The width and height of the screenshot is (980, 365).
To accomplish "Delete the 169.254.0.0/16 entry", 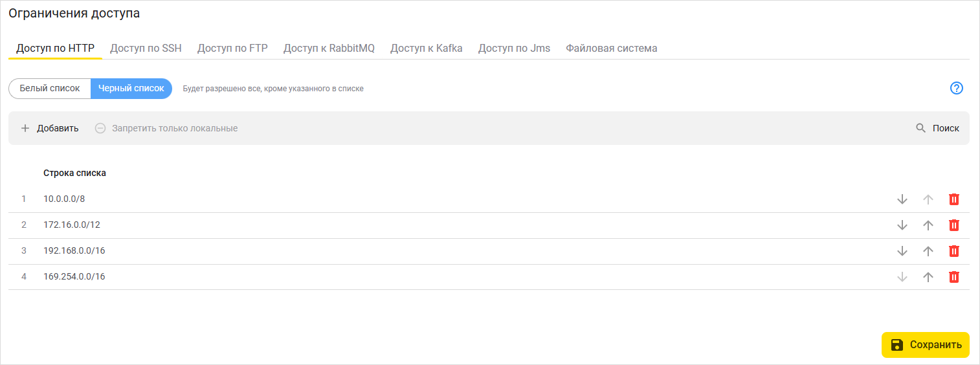I will pyautogui.click(x=953, y=277).
